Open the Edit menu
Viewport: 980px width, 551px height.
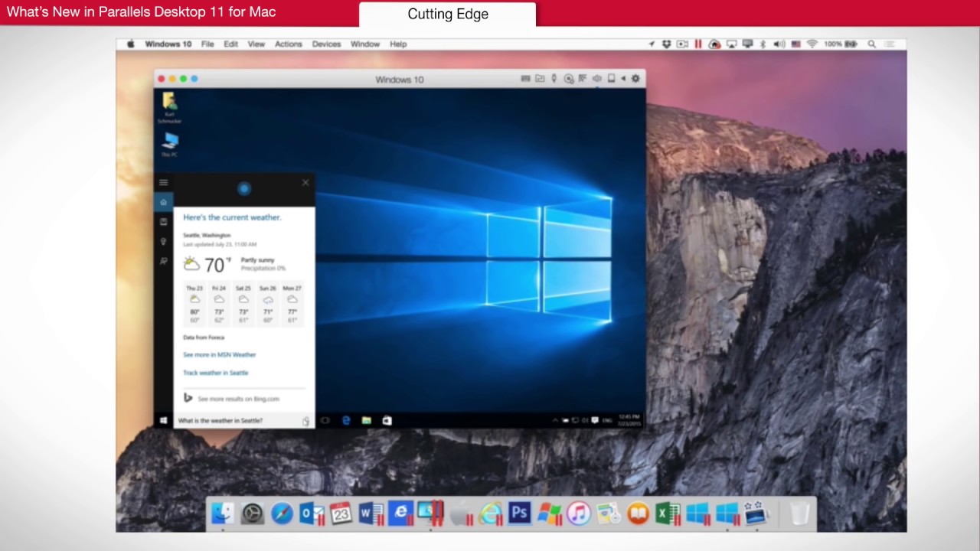(231, 44)
